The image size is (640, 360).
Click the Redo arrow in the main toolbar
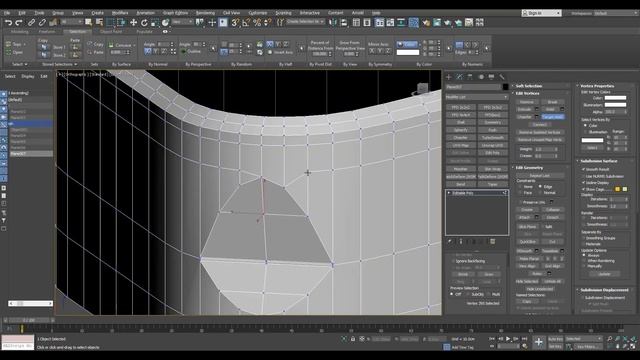[19, 23]
